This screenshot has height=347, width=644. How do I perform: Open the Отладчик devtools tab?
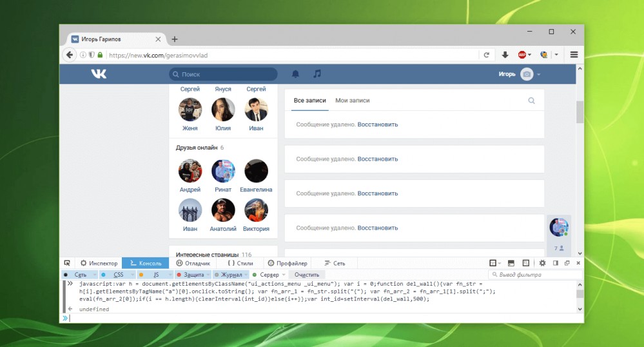193,263
